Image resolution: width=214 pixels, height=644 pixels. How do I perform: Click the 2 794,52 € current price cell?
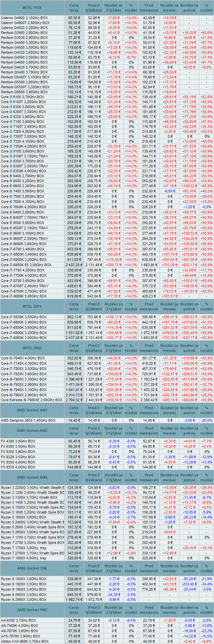coord(74,400)
